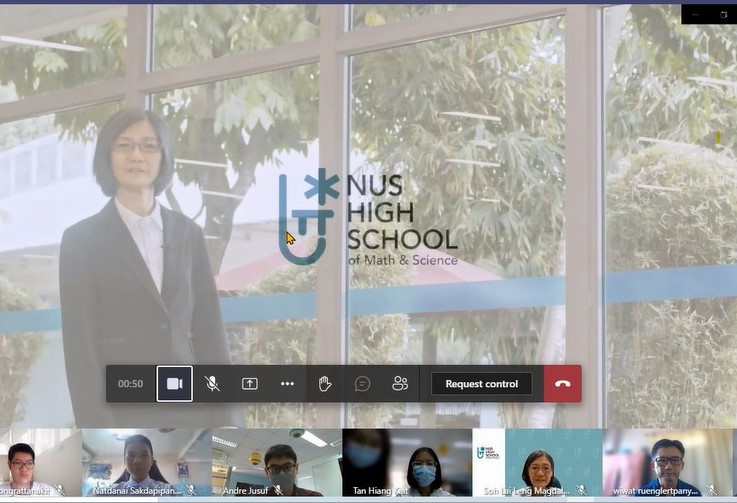Image resolution: width=737 pixels, height=503 pixels.
Task: Select wiwat ruenglertpany's video thumbnail
Action: (668, 463)
